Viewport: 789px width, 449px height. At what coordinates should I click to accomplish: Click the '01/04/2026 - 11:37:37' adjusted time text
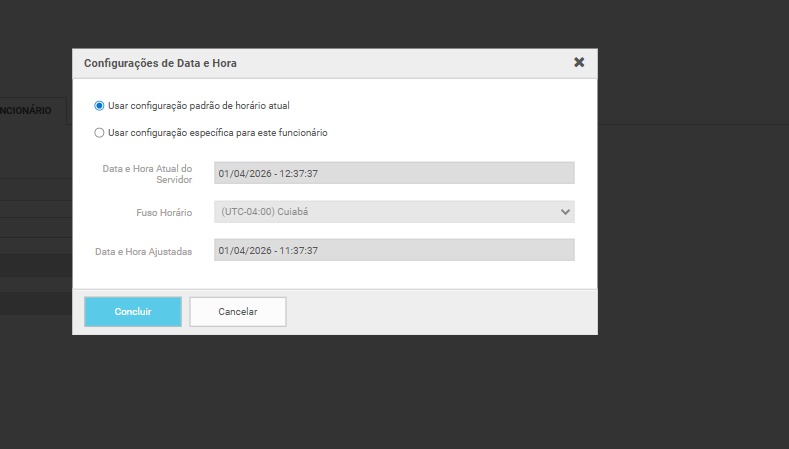268,250
